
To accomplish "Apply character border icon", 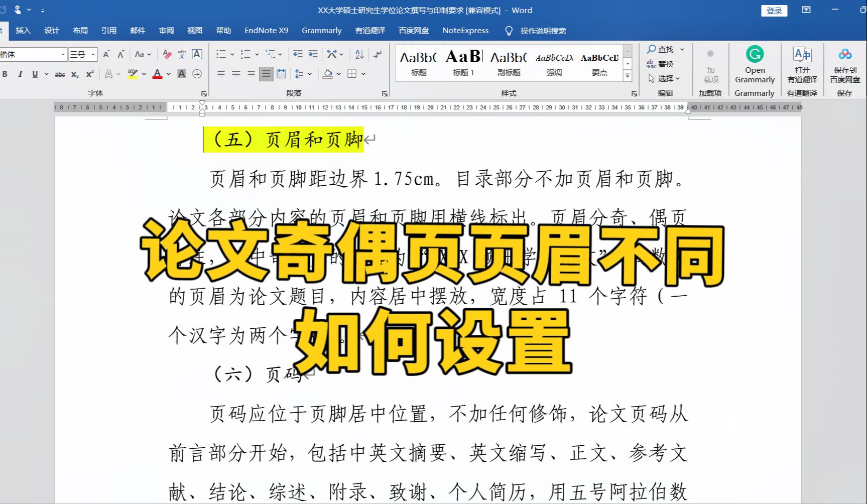I will coord(197,54).
